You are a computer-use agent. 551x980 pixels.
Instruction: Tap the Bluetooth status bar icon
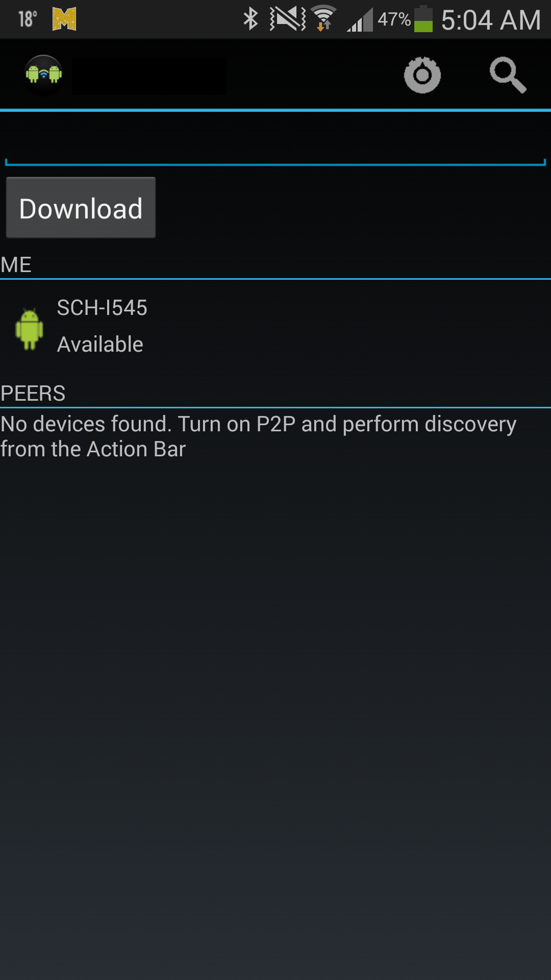(x=251, y=19)
